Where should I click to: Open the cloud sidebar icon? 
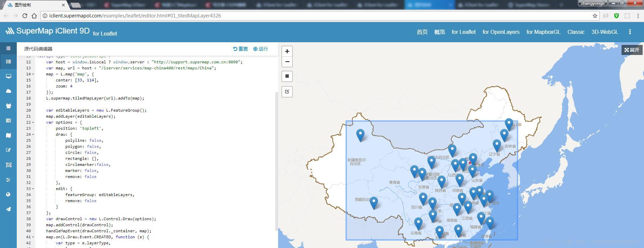[x=8, y=91]
